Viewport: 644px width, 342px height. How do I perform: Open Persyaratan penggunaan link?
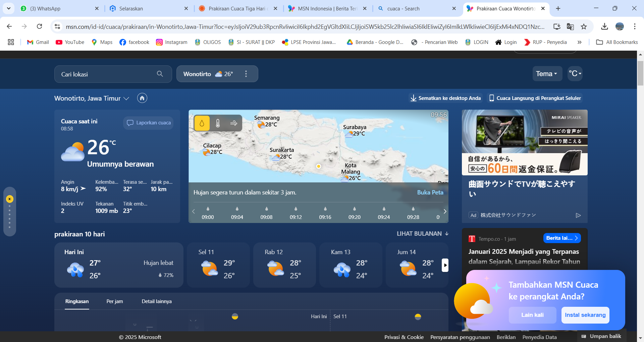[460, 337]
